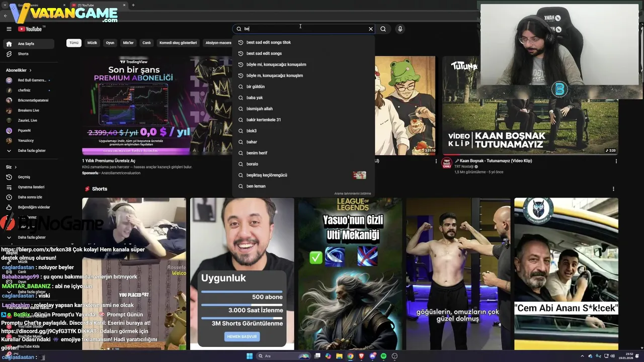Open the Windows Start menu
The height and width of the screenshot is (362, 644).
point(249,356)
